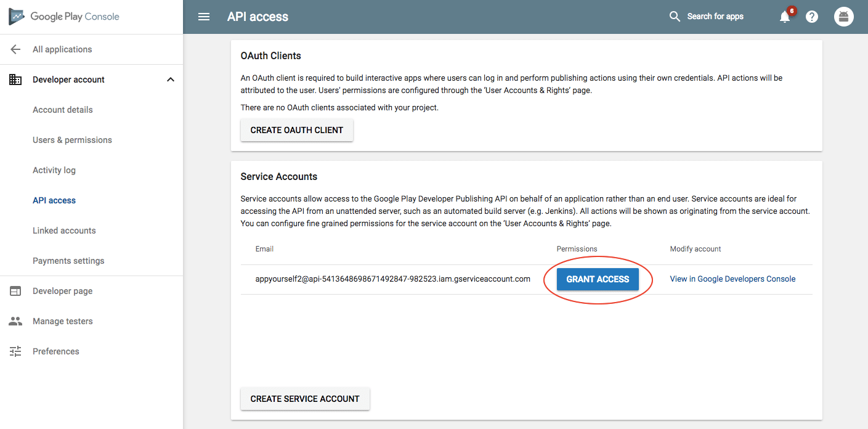Viewport: 868px width, 429px height.
Task: Click the Preferences sliders icon
Action: (15, 351)
